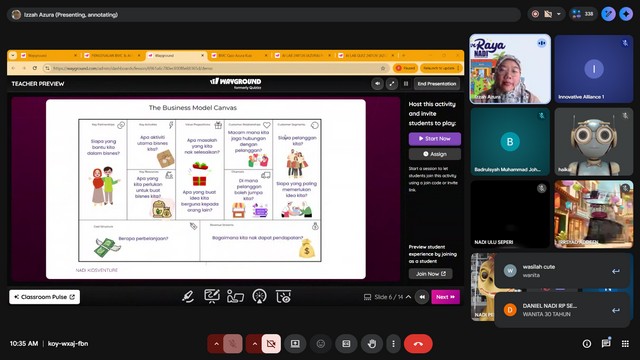
Task: Turn on the camera toggle
Action: point(271,344)
